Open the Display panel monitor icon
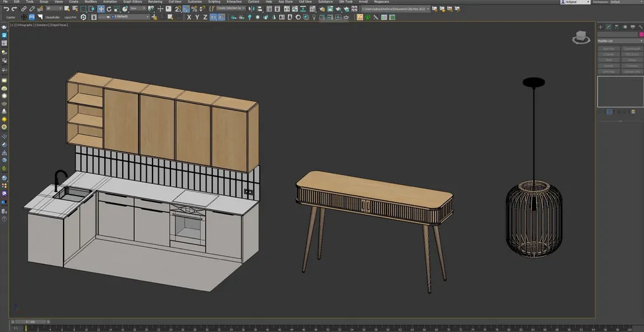This screenshot has width=644, height=332. point(632,27)
